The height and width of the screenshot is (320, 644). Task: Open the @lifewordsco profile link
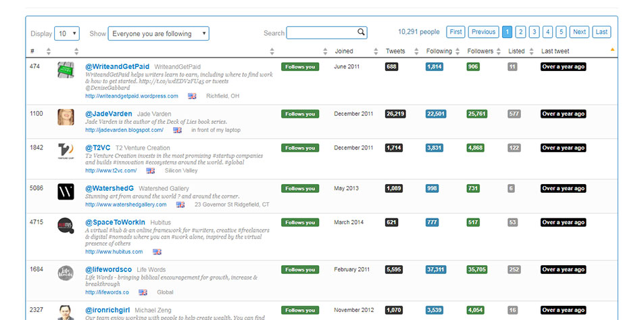point(108,269)
